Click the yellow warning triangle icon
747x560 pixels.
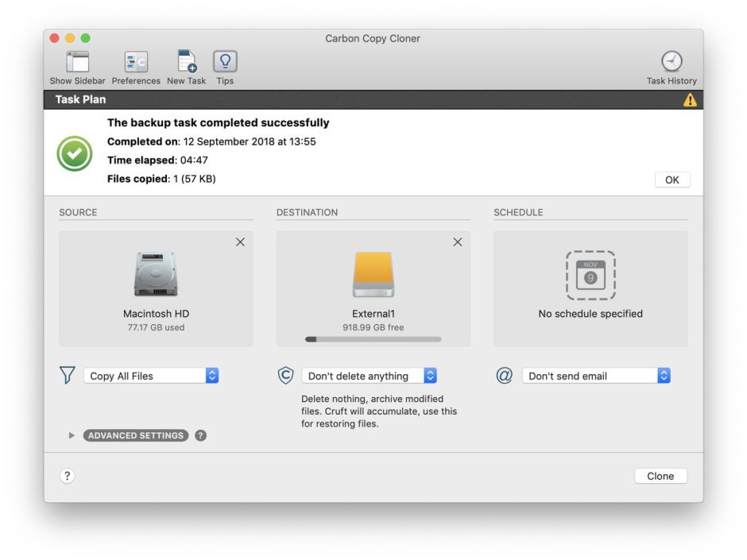690,100
